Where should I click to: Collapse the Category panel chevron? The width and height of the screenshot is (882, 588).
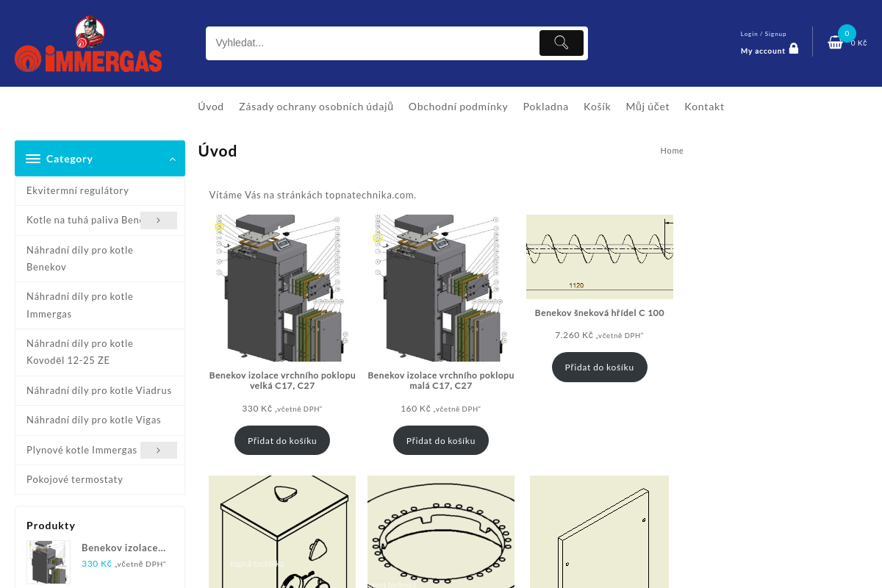[173, 159]
